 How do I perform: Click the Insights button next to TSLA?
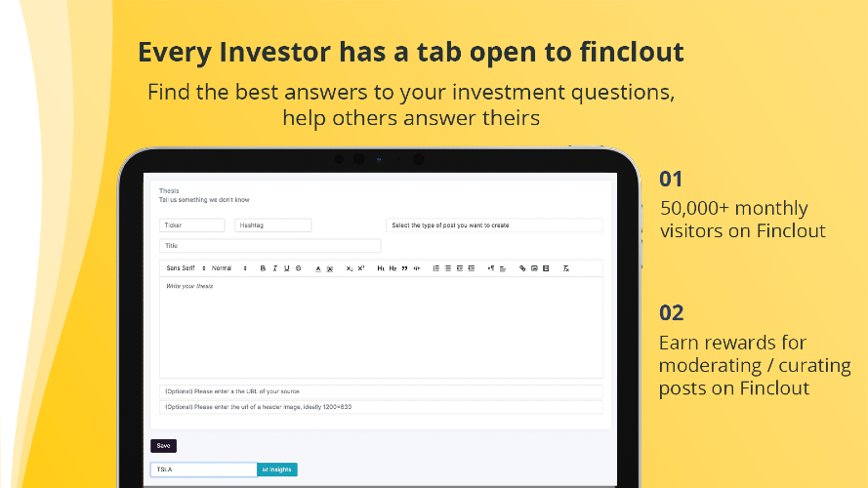(276, 469)
